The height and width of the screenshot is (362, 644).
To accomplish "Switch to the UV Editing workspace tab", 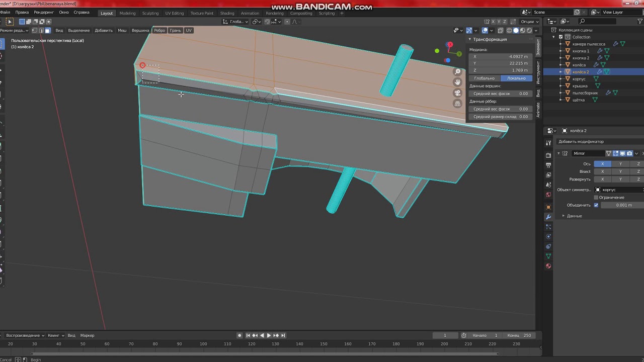I will click(175, 13).
